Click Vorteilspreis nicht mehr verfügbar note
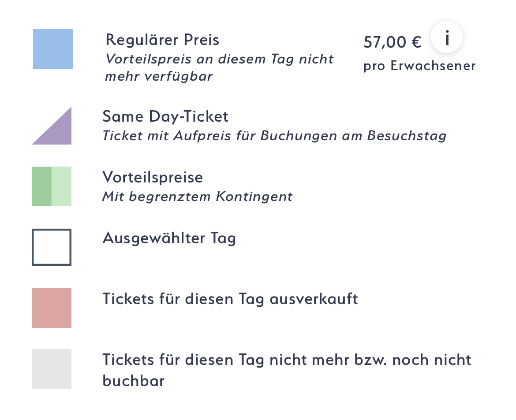Image resolution: width=516 pixels, height=420 pixels. (x=219, y=67)
